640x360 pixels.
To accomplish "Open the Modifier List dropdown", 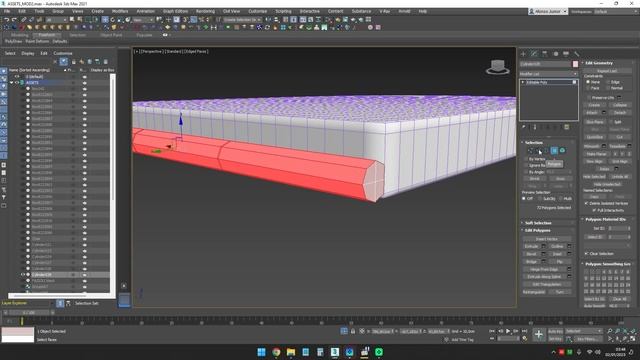I will [x=548, y=74].
